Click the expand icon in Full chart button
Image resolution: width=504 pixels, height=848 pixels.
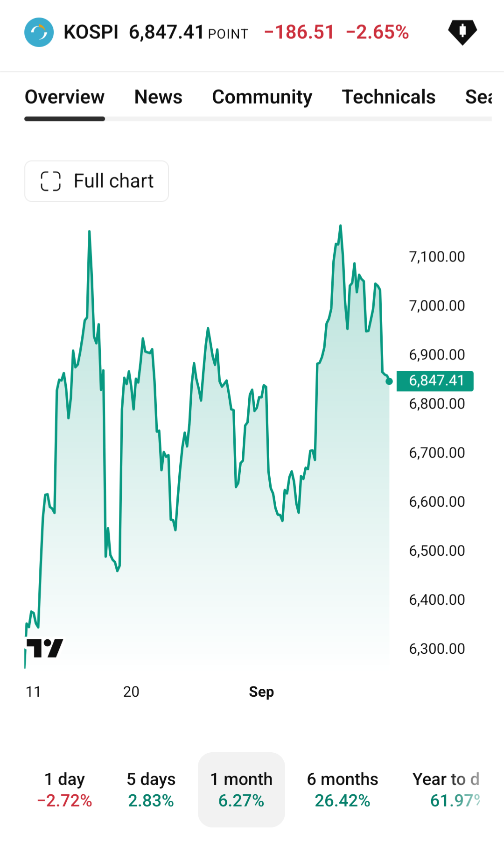pyautogui.click(x=51, y=181)
